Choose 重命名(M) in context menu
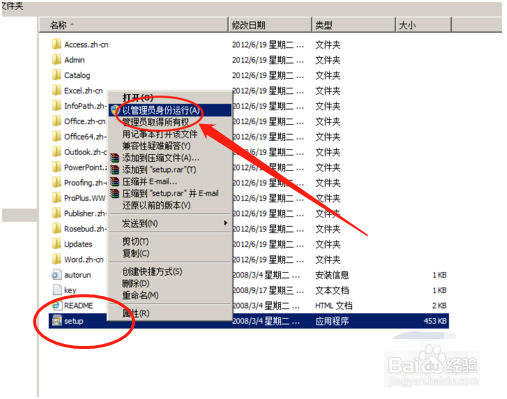This screenshot has width=507, height=399. tap(171, 295)
